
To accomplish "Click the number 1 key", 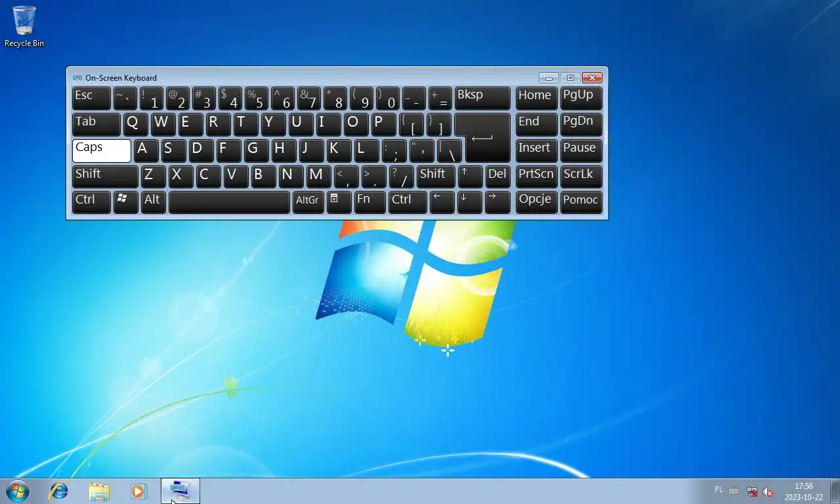I will [x=152, y=98].
